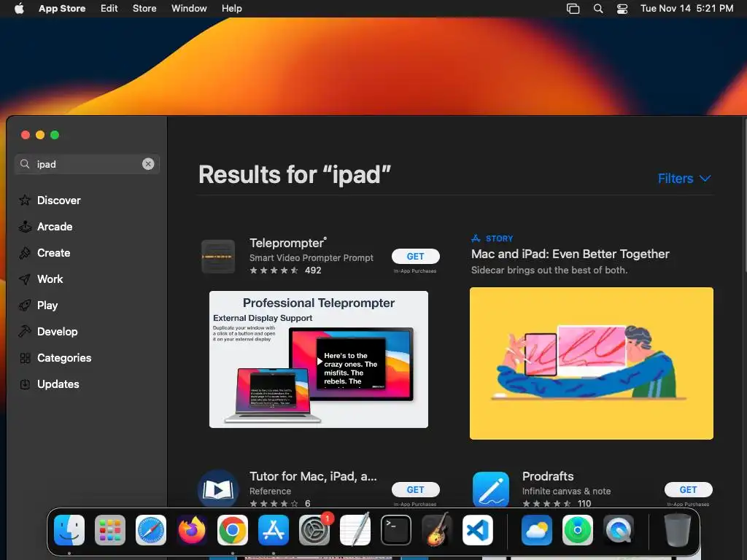Open Control Center in menu bar

point(622,8)
